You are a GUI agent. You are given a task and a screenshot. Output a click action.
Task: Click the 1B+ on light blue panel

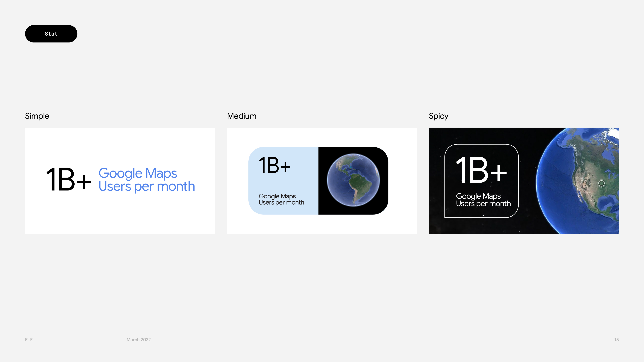click(x=274, y=165)
